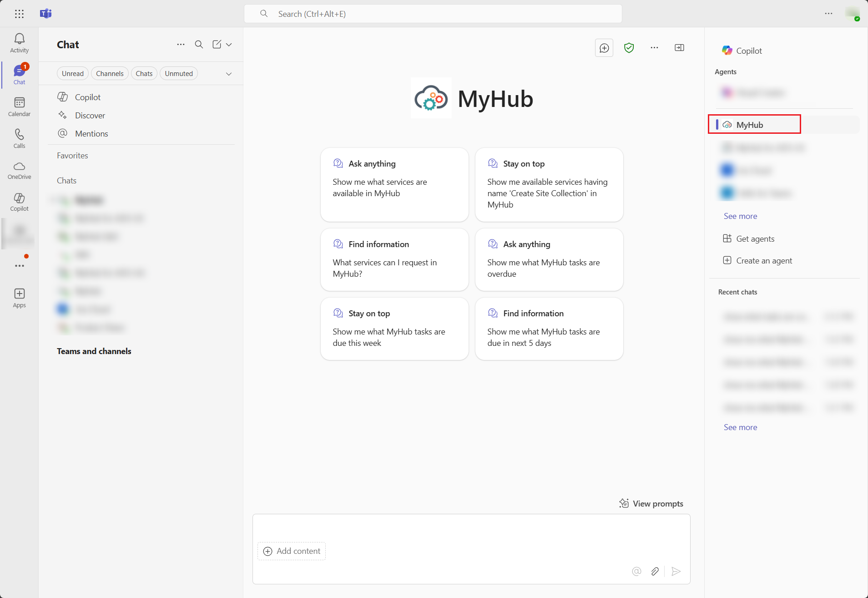Open the filter options chevron
This screenshot has width=868, height=598.
pos(229,73)
